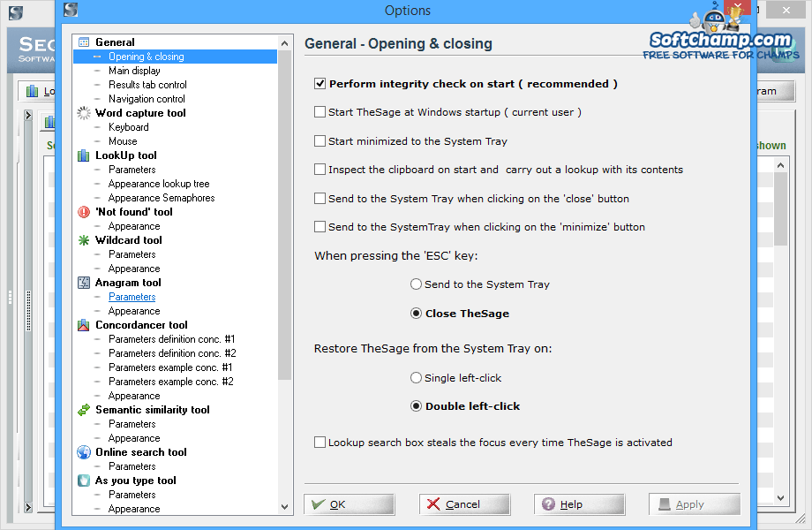Click the Concordancer tool chart icon
812x530 pixels.
(x=83, y=325)
